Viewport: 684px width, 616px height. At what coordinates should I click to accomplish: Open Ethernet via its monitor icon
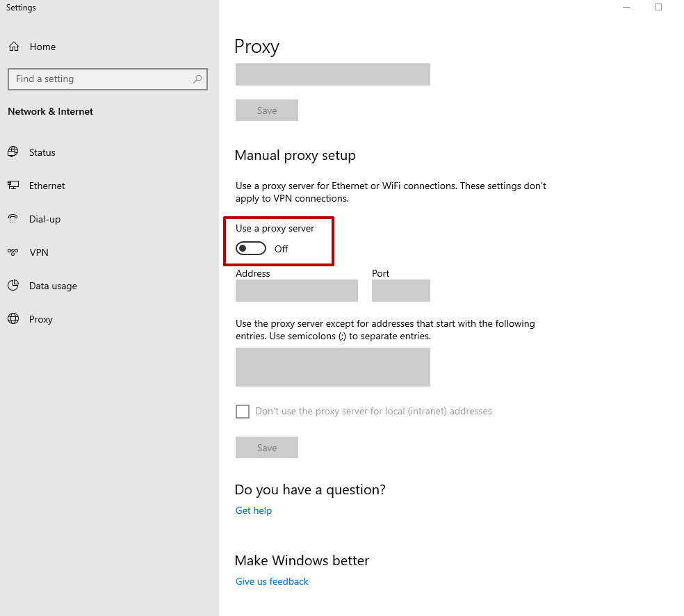13,186
